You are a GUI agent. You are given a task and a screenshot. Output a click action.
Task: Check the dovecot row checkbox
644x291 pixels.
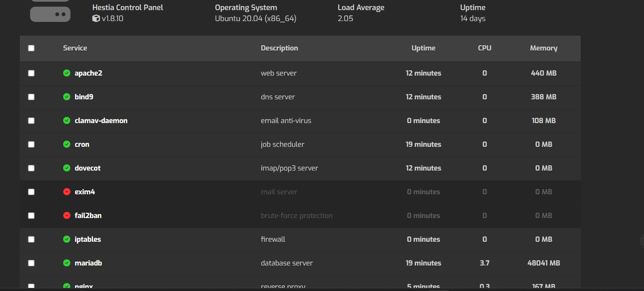(31, 168)
